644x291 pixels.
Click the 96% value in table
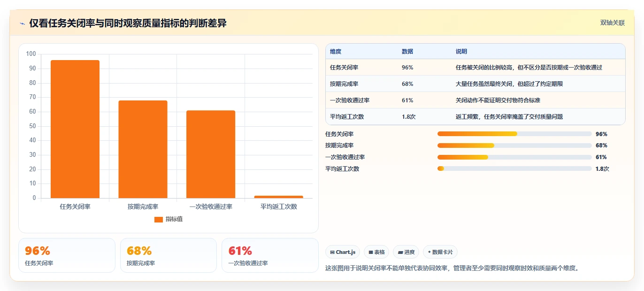407,68
